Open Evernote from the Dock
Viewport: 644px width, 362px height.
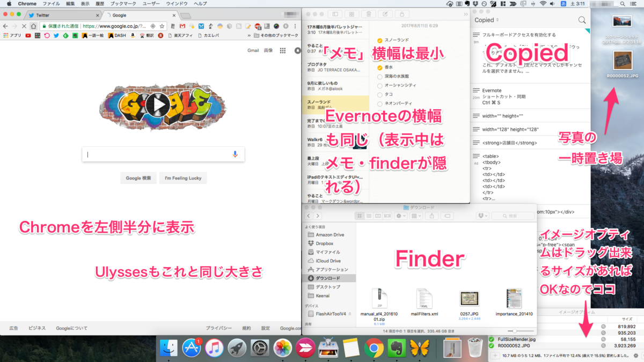397,349
